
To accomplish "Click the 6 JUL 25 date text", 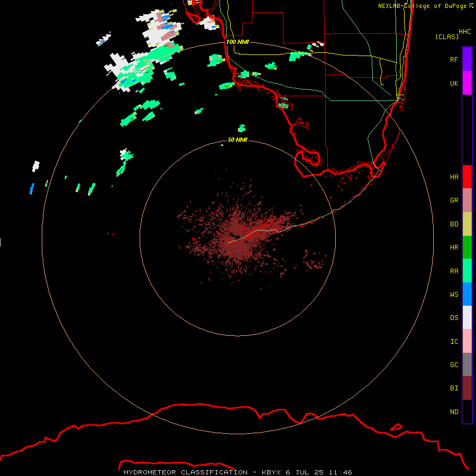I will tap(305, 472).
